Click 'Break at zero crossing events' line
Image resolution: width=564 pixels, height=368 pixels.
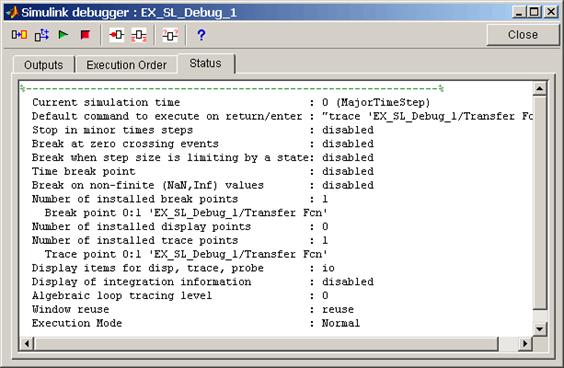click(203, 144)
